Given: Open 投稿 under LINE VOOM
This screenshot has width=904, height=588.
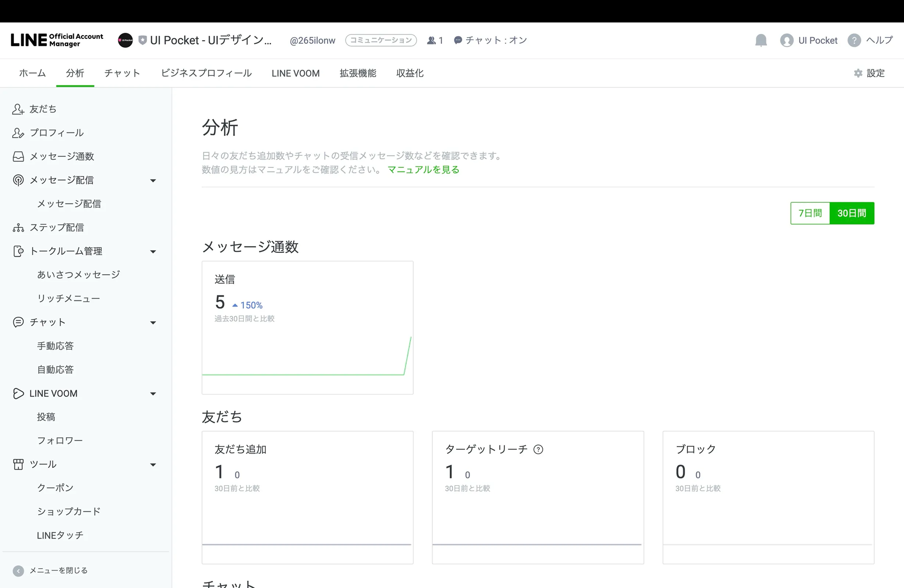Looking at the screenshot, I should (x=46, y=417).
